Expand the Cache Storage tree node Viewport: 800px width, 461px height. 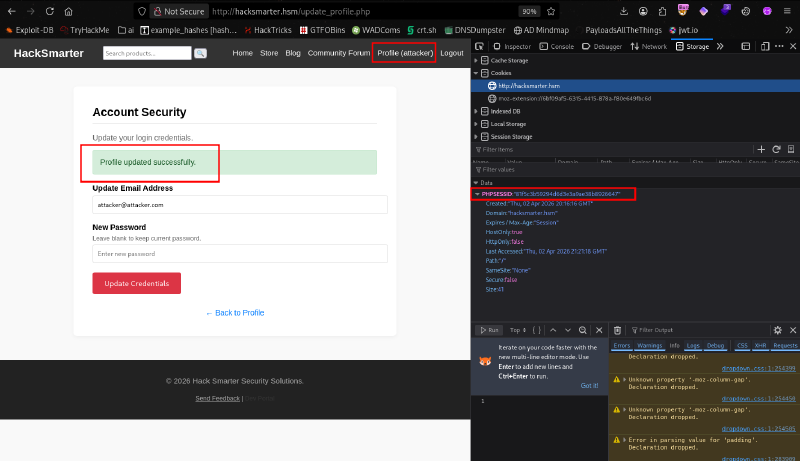[x=476, y=60]
